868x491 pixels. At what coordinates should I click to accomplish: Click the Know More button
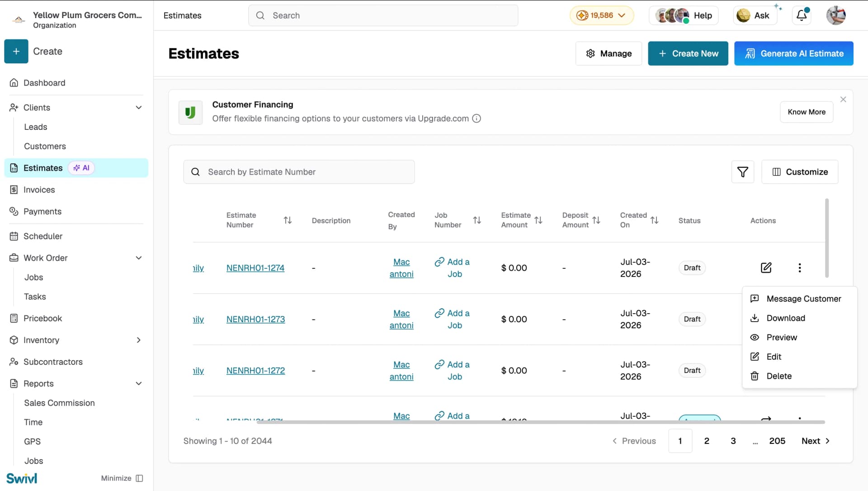coord(807,112)
